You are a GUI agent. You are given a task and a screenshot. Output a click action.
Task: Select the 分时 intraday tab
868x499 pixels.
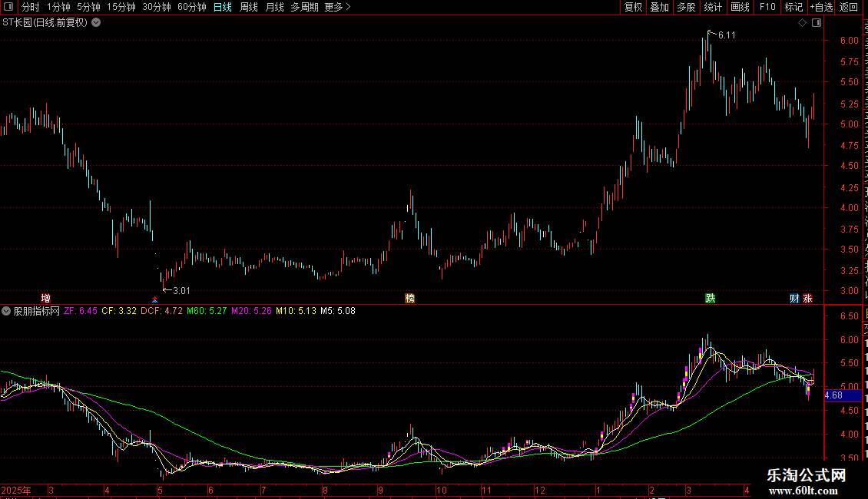(x=31, y=7)
